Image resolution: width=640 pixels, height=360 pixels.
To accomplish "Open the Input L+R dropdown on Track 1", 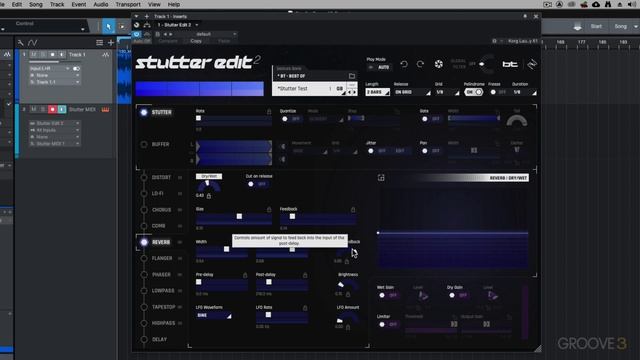I will [49, 69].
